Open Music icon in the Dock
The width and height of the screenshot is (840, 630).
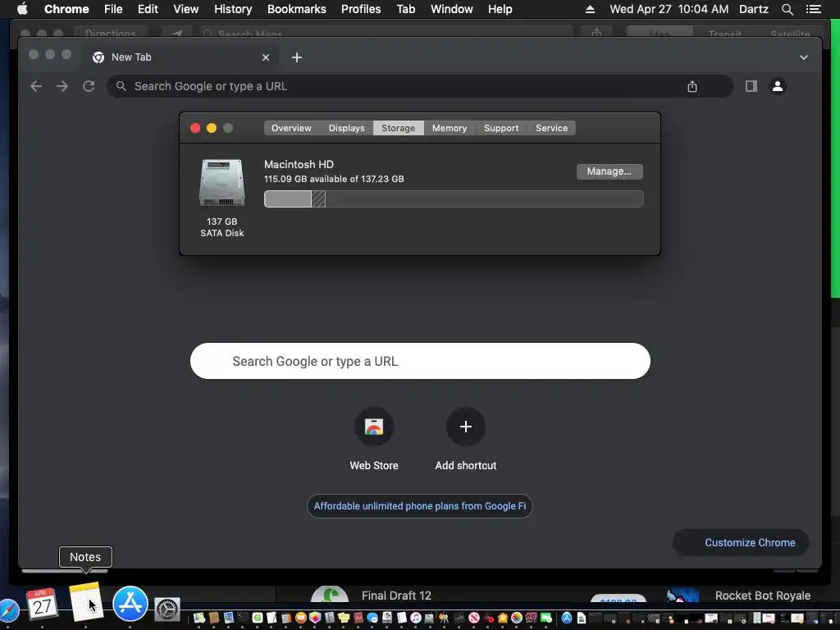click(416, 618)
